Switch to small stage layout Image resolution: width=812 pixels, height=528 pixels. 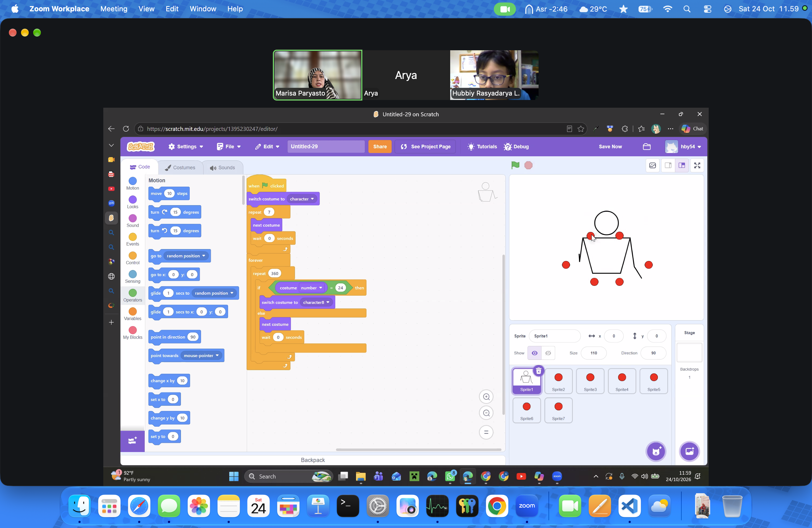pos(668,165)
